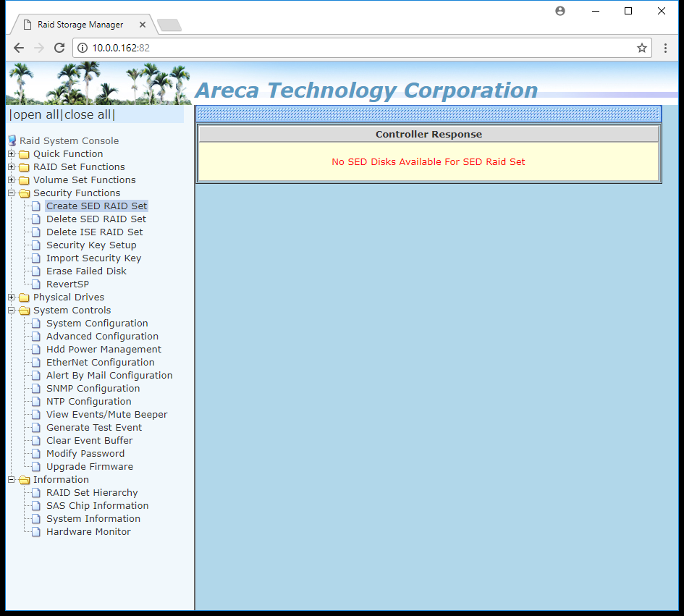This screenshot has height=616, width=684.
Task: Collapse the Information node
Action: pos(12,480)
